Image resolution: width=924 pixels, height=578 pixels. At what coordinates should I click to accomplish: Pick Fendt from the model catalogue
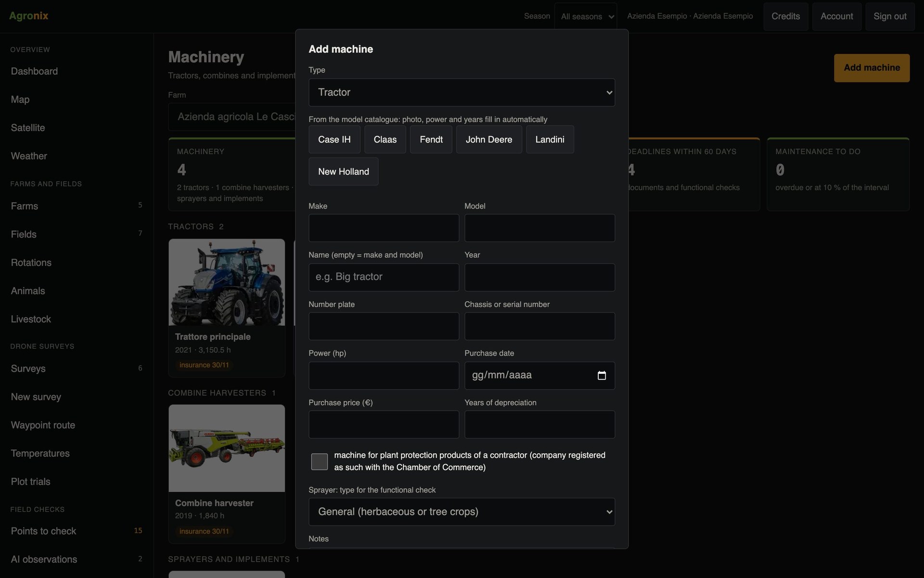[x=431, y=140]
